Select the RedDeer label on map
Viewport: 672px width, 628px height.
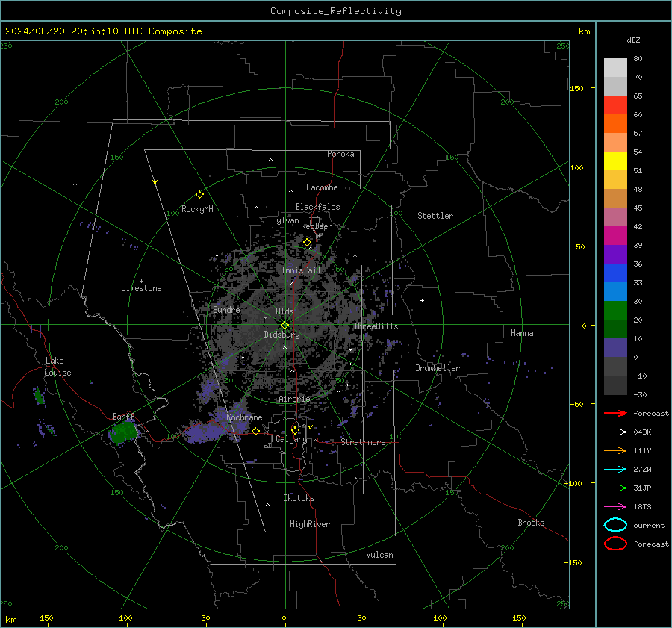[x=317, y=226]
